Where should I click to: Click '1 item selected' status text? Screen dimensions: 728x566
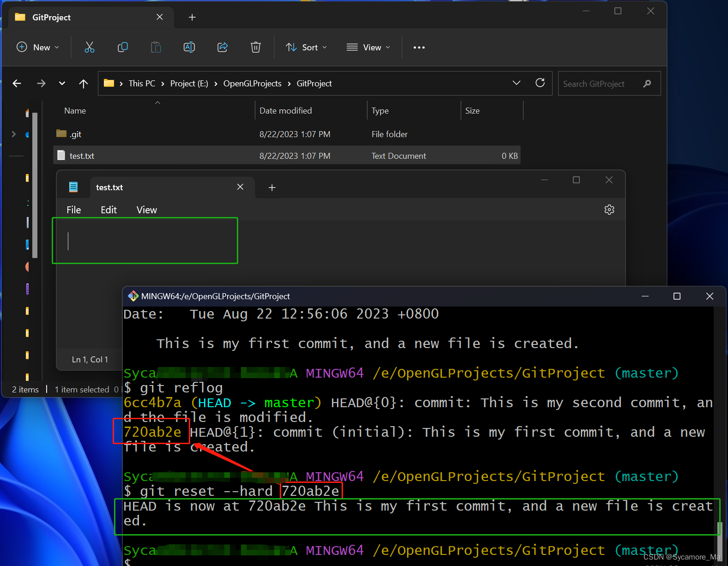[x=82, y=390]
